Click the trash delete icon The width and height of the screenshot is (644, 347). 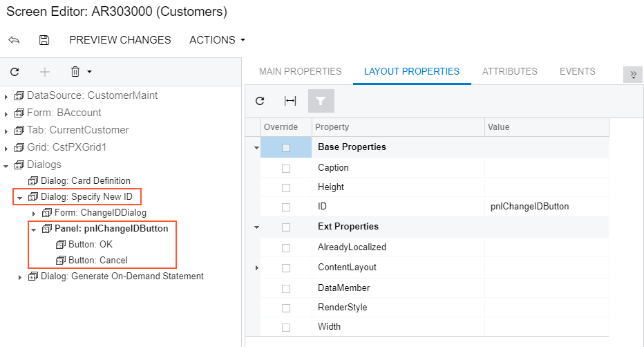click(x=75, y=71)
